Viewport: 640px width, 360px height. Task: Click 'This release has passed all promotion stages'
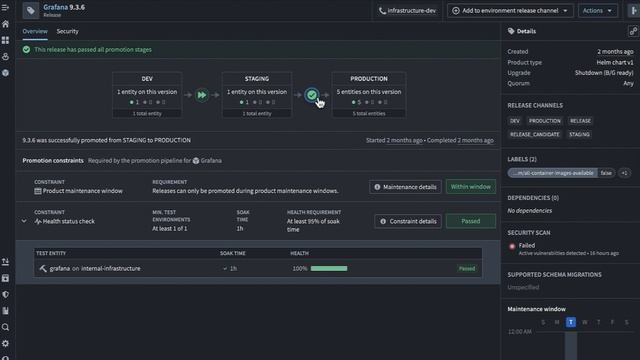click(93, 49)
